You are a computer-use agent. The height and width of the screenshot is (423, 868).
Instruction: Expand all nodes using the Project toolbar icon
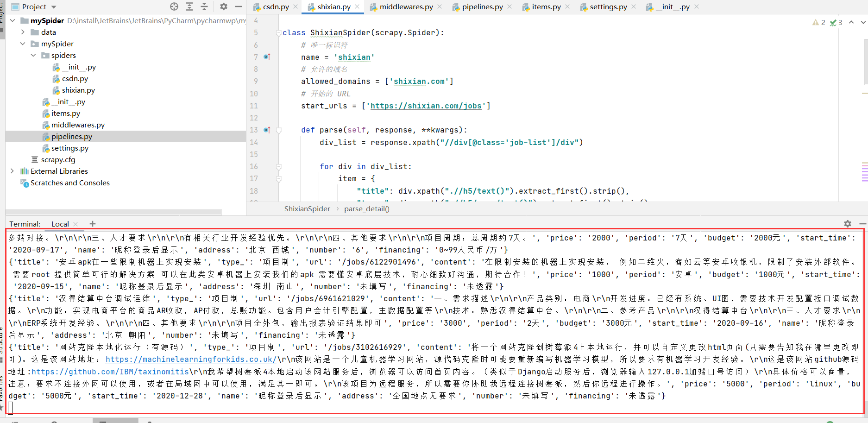point(189,7)
